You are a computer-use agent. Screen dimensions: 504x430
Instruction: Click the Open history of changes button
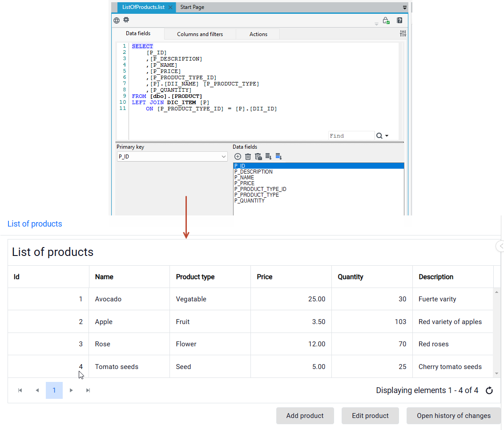pos(454,416)
